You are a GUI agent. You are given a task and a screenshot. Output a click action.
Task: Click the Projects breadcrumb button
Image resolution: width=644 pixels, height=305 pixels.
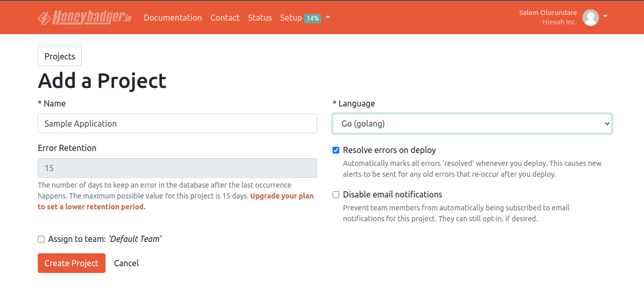59,56
